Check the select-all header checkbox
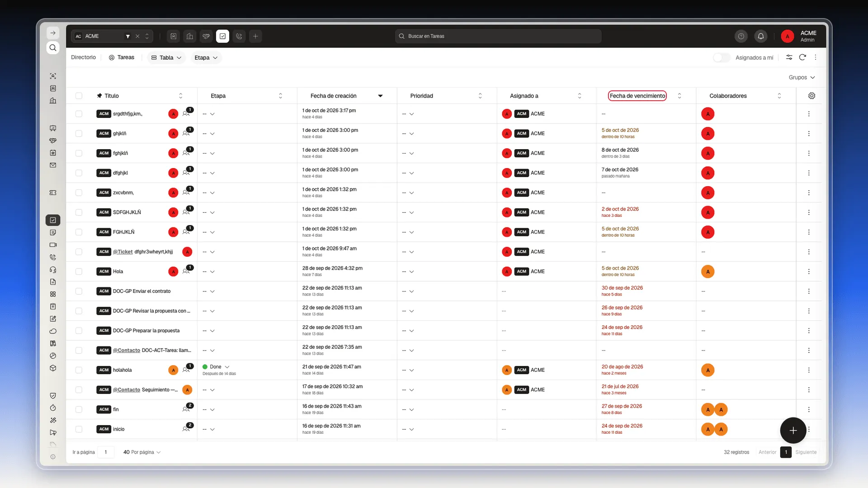This screenshot has height=488, width=868. click(79, 96)
